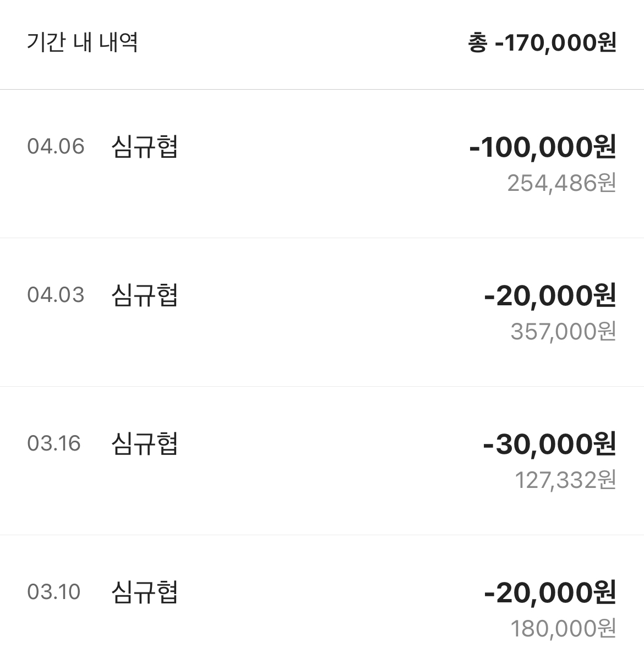Select the -30,000원 withdrawal amount
This screenshot has width=644, height=659.
pyautogui.click(x=550, y=444)
